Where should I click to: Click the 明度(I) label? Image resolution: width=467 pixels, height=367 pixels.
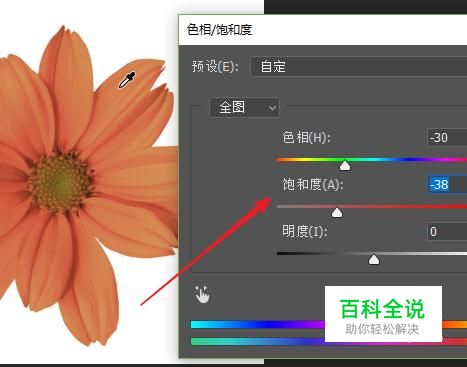(x=305, y=231)
